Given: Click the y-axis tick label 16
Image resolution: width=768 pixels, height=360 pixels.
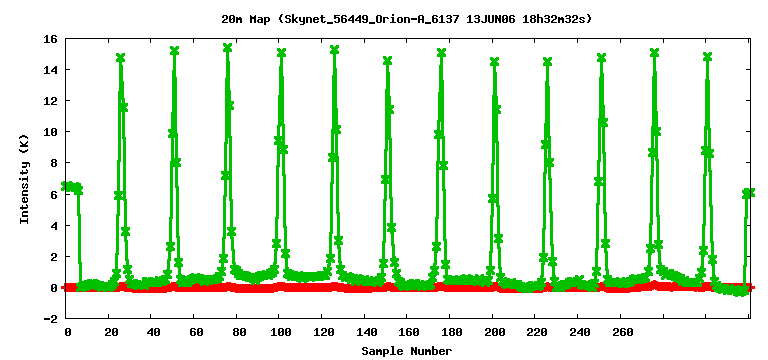Looking at the screenshot, I should coord(50,38).
